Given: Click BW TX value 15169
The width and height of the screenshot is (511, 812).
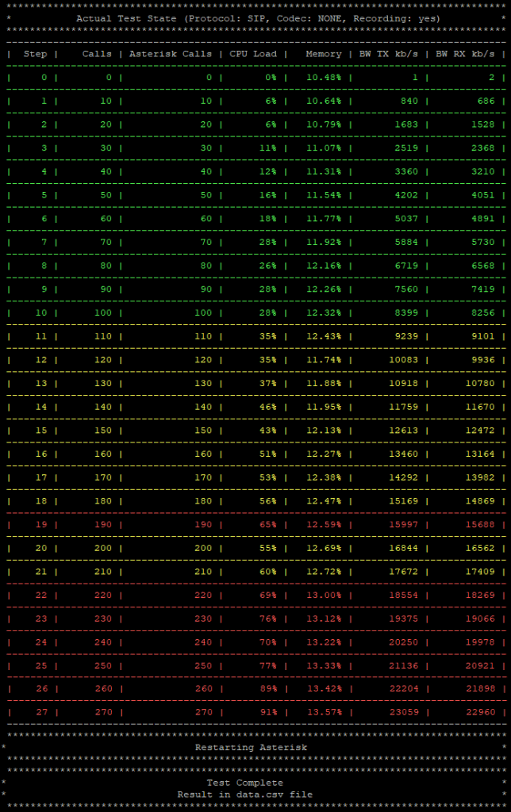Looking at the screenshot, I should (x=404, y=501).
